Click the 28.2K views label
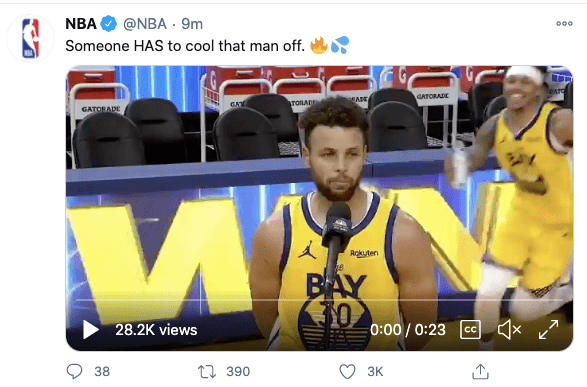The width and height of the screenshot is (587, 387). coord(156,330)
